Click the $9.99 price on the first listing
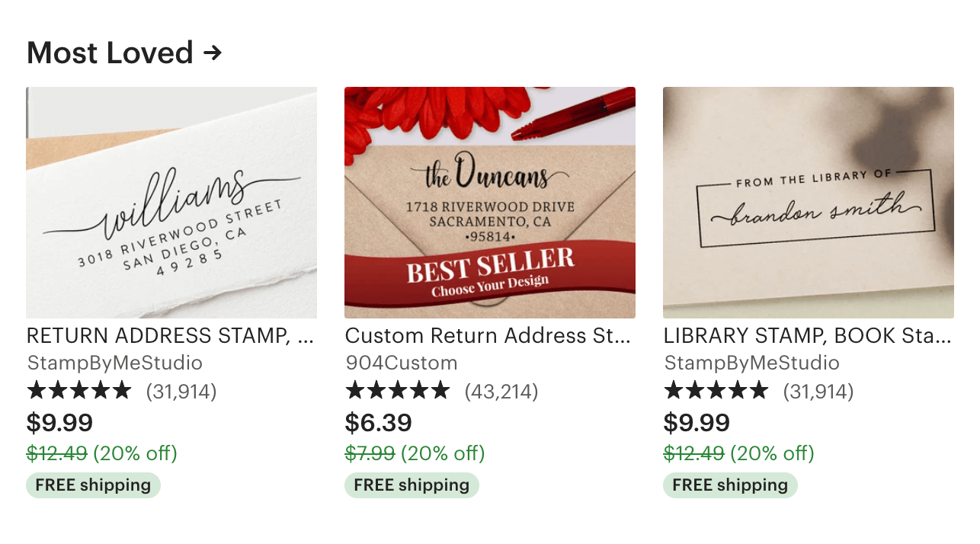980x544 pixels. (59, 423)
